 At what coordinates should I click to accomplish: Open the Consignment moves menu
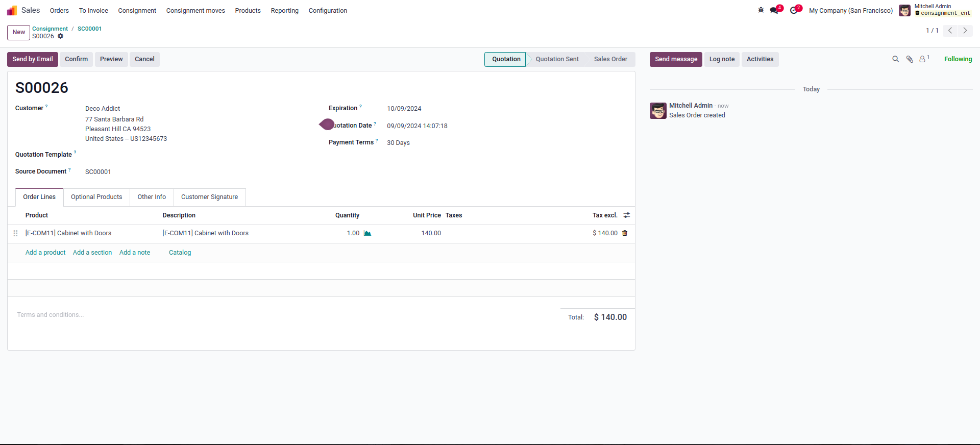click(195, 11)
